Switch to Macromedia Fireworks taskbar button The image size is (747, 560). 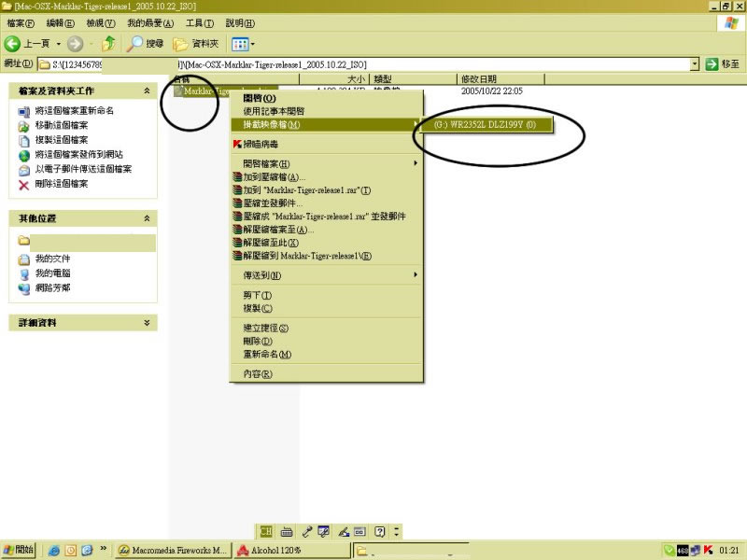pos(174,550)
